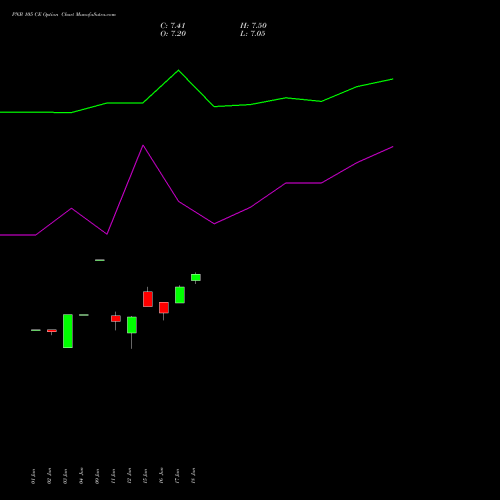Select the close value 'C: 7.41'

(x=173, y=26)
